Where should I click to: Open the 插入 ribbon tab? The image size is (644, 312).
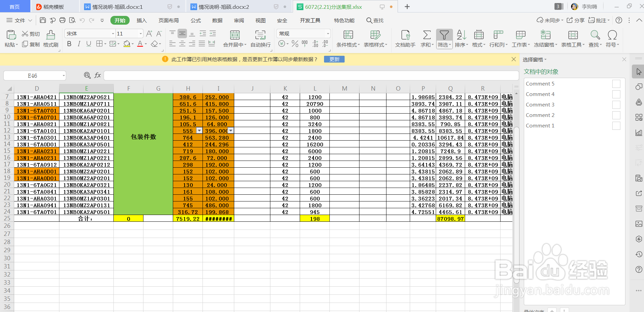[x=142, y=20]
